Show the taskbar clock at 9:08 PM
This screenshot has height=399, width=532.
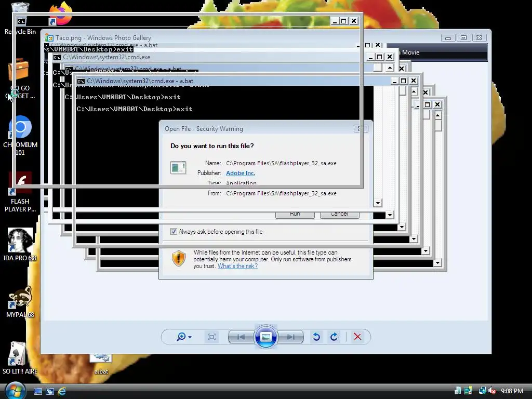pyautogui.click(x=512, y=391)
